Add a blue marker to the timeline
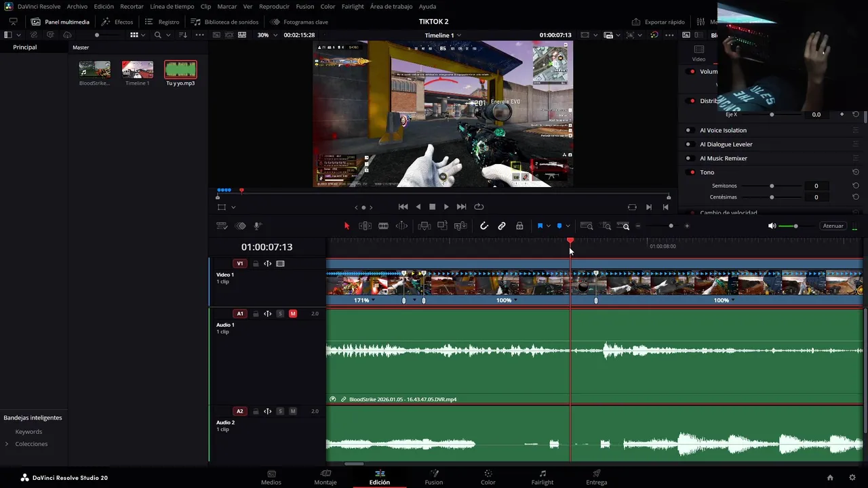868x488 pixels. [559, 226]
